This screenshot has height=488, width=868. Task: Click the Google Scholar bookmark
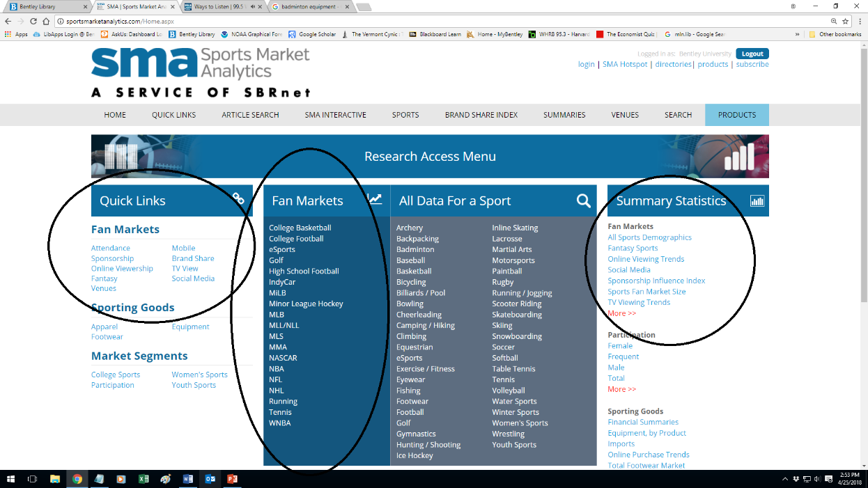point(312,33)
